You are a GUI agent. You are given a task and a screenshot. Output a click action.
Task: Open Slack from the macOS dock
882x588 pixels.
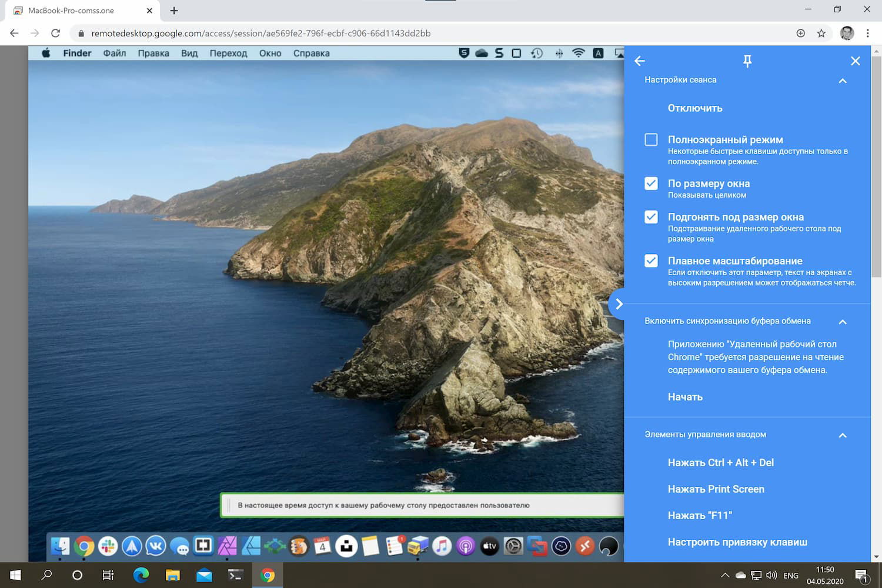[108, 546]
